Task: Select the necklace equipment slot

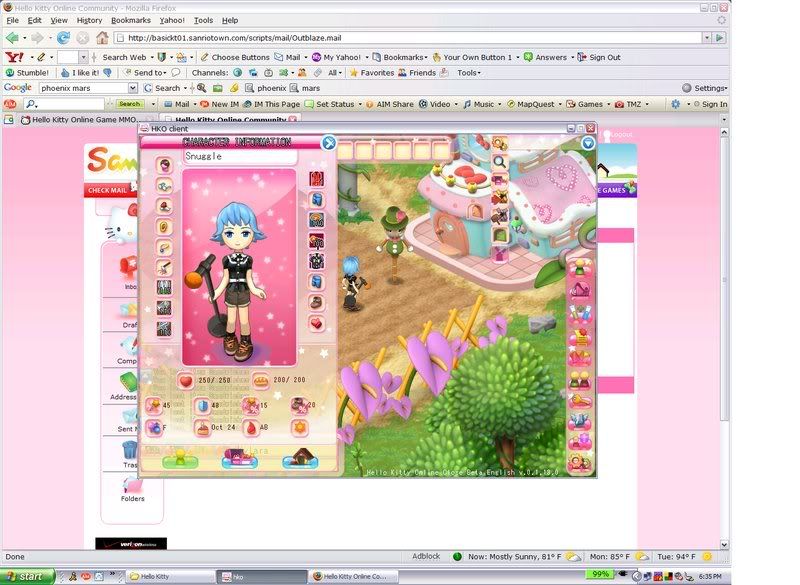Action: [x=164, y=247]
